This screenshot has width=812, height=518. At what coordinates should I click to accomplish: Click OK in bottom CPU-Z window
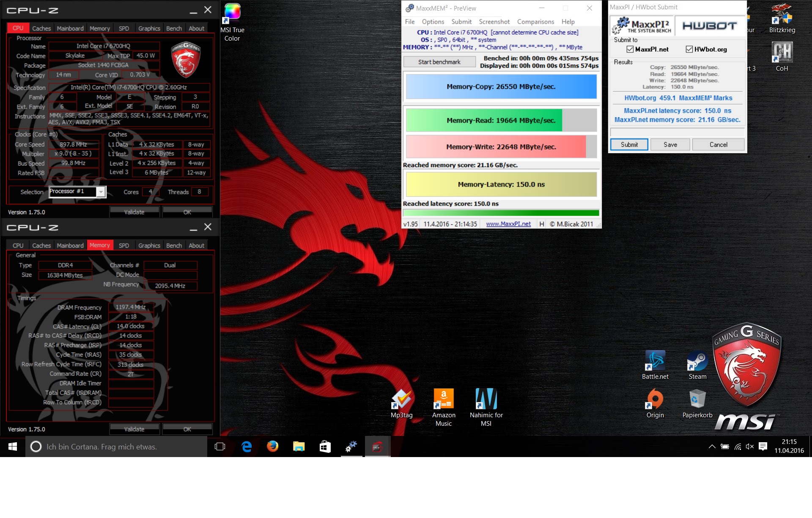pos(187,429)
